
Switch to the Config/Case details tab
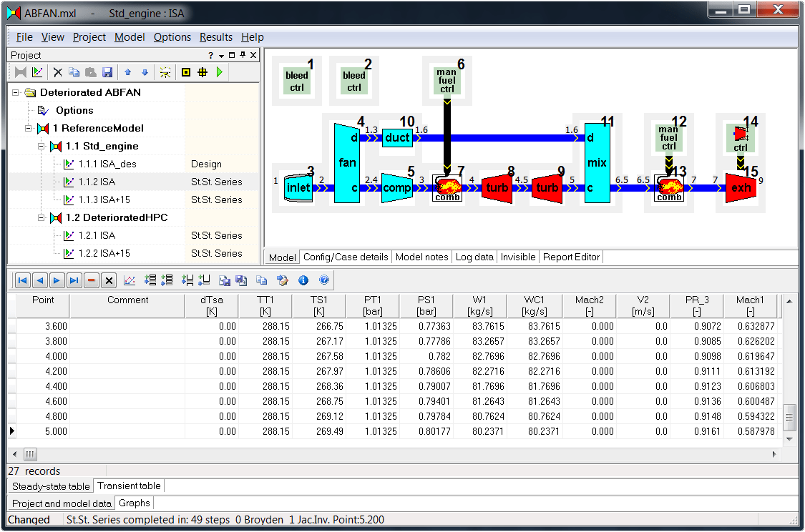(346, 257)
